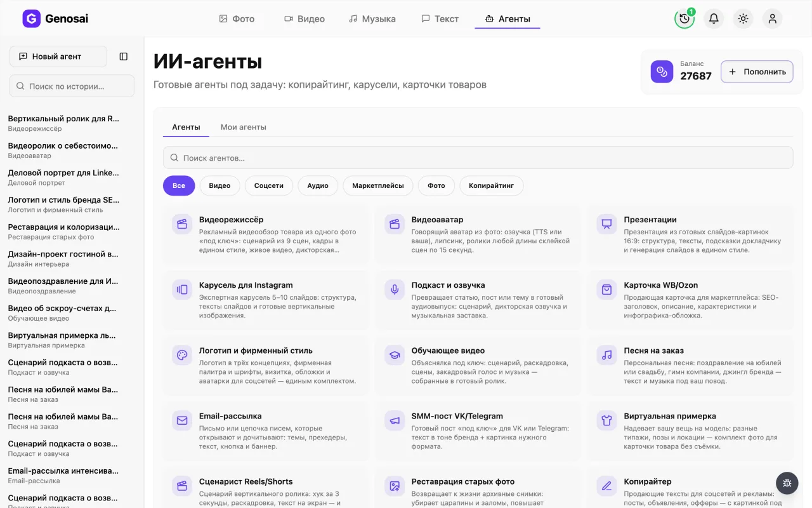Image resolution: width=812 pixels, height=508 pixels.
Task: Click the Видеорежиссёр card icon
Action: [182, 224]
